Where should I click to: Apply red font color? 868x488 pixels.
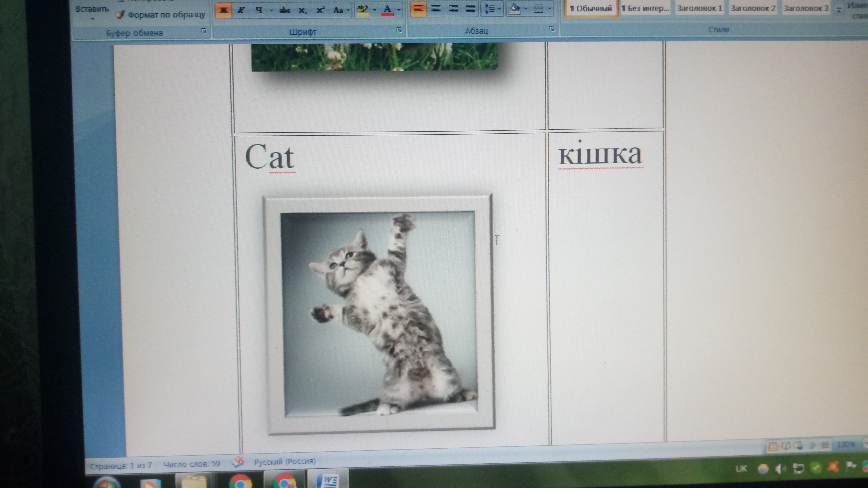click(388, 10)
